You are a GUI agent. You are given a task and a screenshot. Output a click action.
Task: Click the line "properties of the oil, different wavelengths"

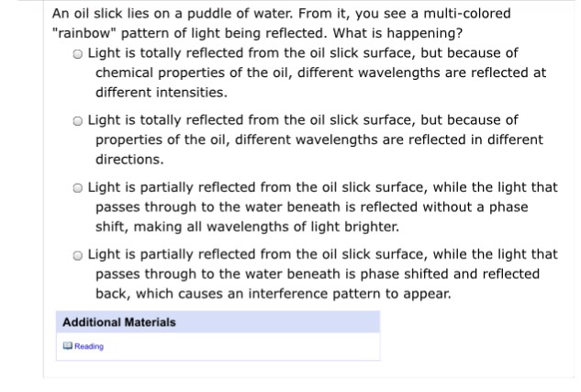[x=319, y=140]
